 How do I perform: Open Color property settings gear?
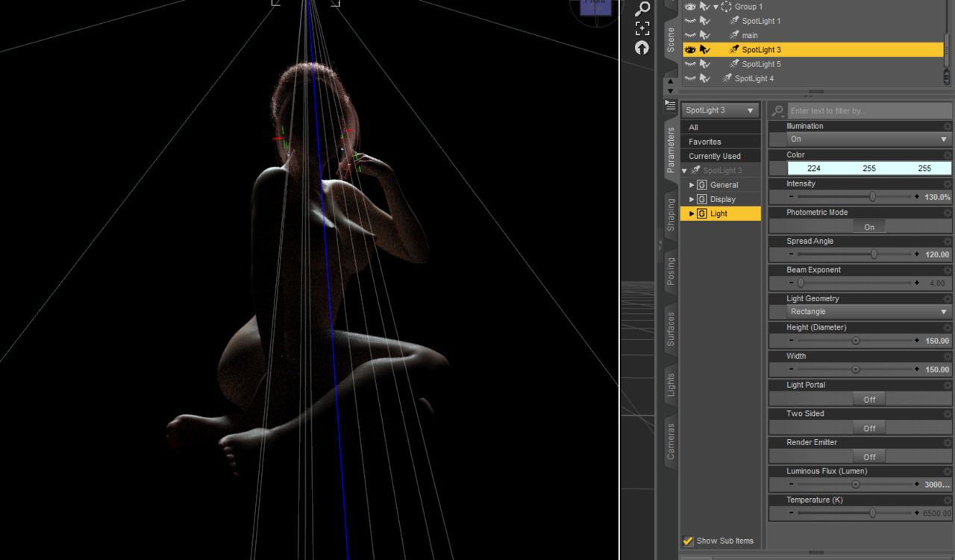pyautogui.click(x=948, y=155)
